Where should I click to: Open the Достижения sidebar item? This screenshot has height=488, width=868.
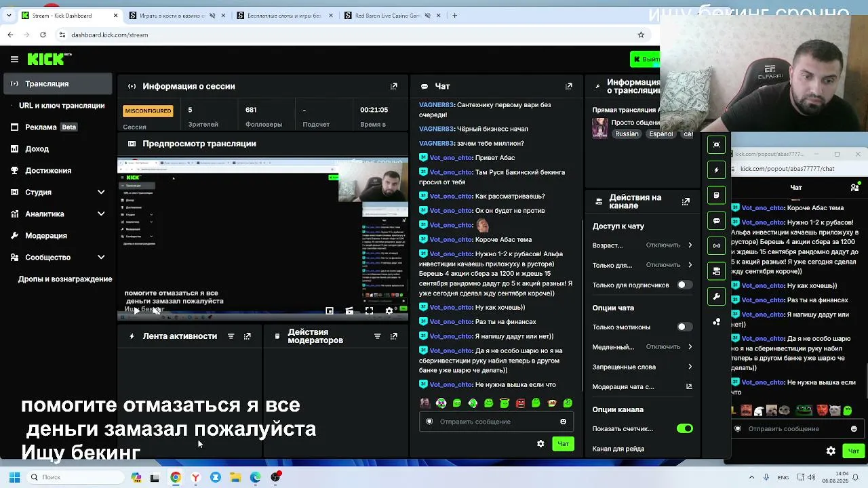58,170
